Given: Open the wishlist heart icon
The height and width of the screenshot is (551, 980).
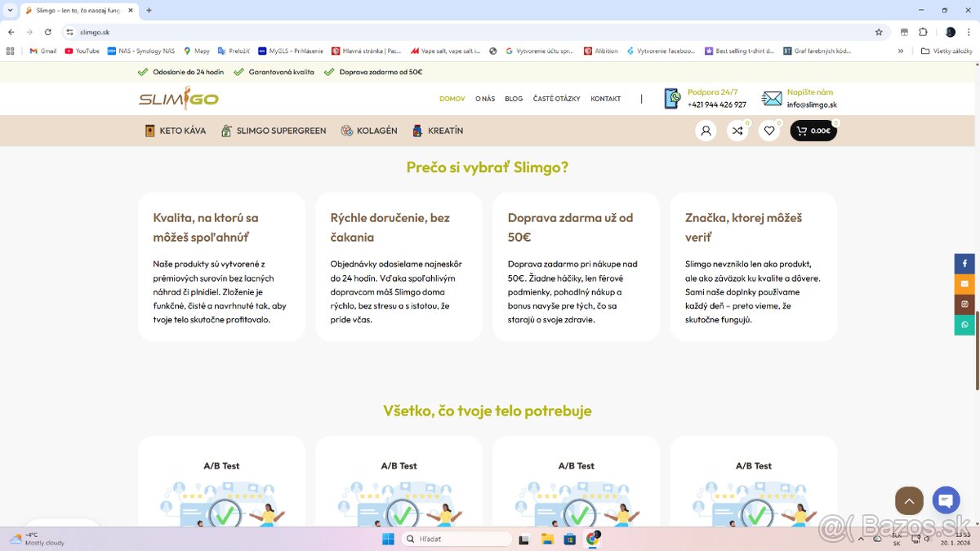Looking at the screenshot, I should (769, 131).
